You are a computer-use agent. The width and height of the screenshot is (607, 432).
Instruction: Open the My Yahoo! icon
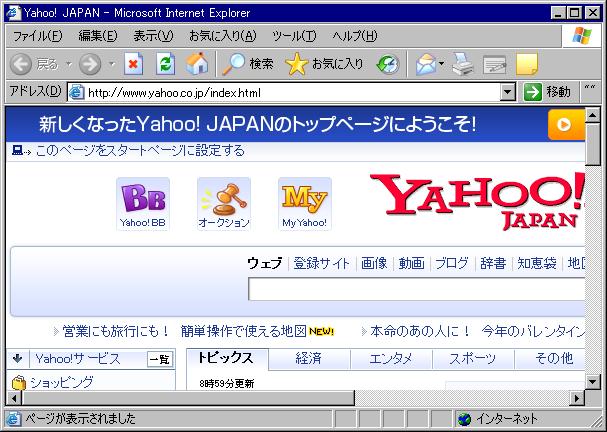(x=305, y=204)
